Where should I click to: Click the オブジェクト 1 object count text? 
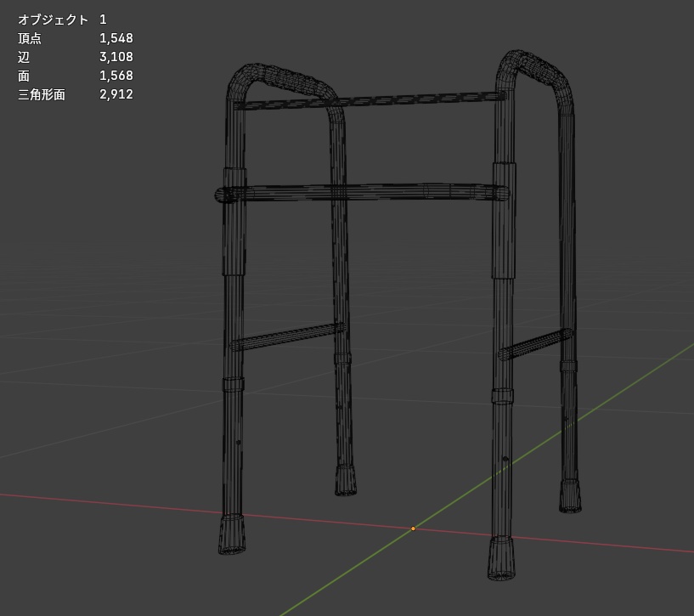click(62, 20)
